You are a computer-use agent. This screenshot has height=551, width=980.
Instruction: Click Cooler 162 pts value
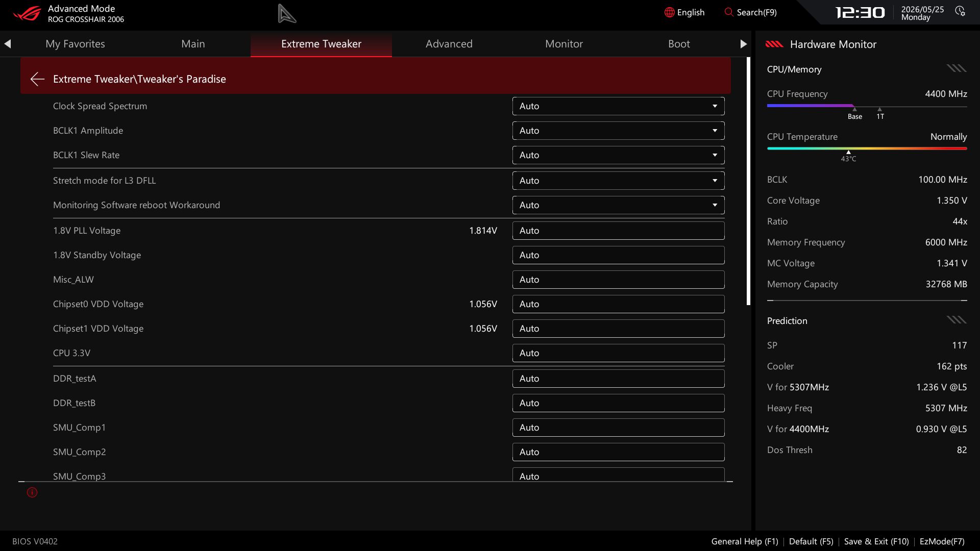coord(951,366)
